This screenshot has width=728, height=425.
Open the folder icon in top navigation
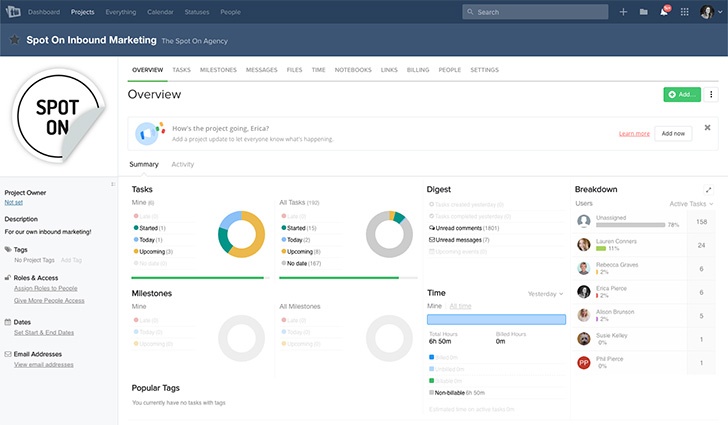pyautogui.click(x=643, y=12)
